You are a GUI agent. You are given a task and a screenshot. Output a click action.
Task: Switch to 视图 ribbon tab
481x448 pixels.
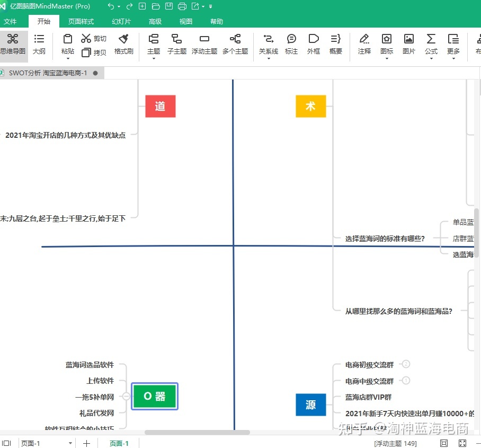(x=185, y=22)
